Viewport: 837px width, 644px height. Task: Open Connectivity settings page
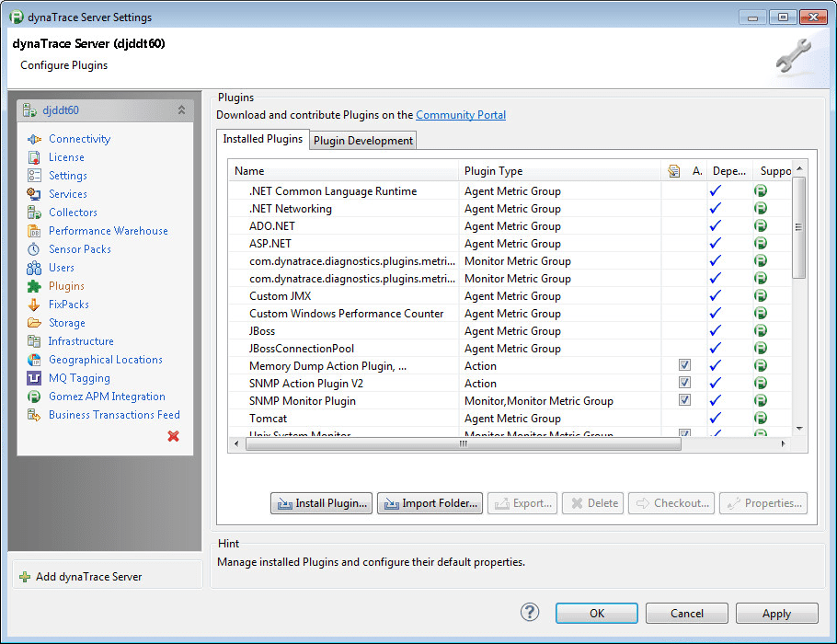click(x=79, y=139)
